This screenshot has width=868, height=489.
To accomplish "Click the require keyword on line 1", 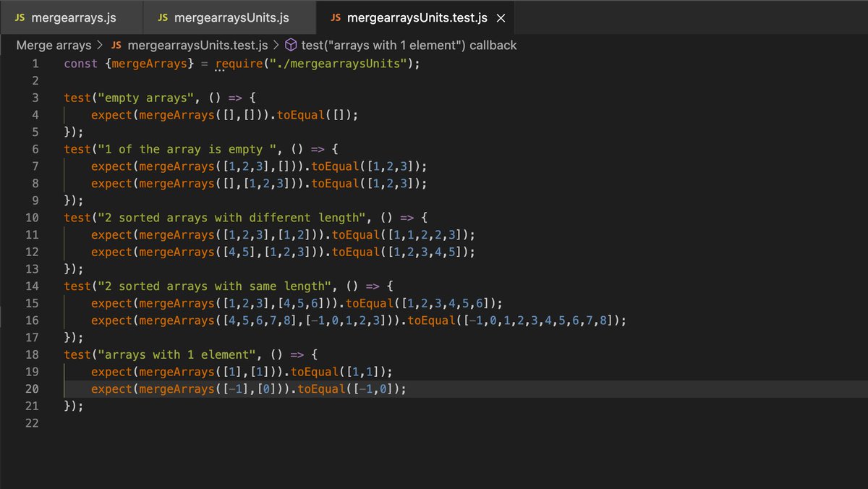I will [x=239, y=63].
